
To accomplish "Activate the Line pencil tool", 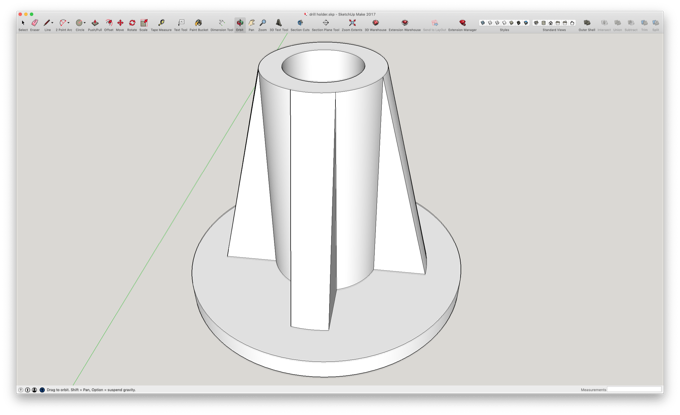I will pyautogui.click(x=47, y=23).
